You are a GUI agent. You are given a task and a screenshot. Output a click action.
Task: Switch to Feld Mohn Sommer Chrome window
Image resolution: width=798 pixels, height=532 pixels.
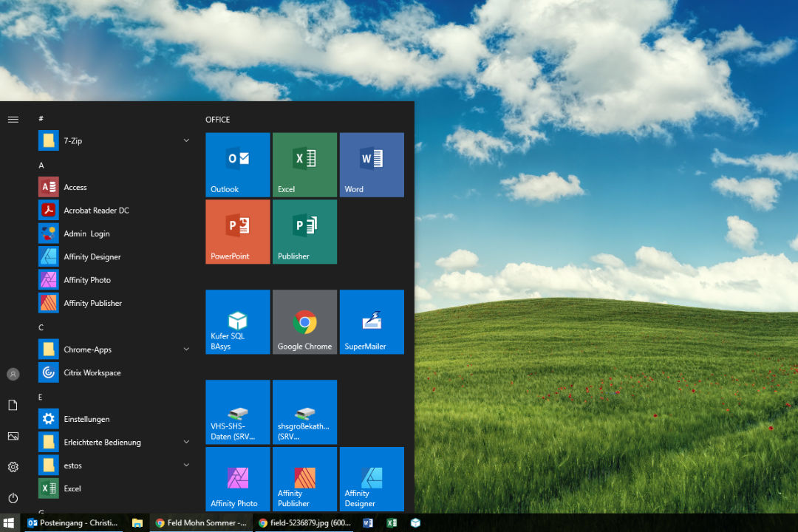(x=201, y=523)
